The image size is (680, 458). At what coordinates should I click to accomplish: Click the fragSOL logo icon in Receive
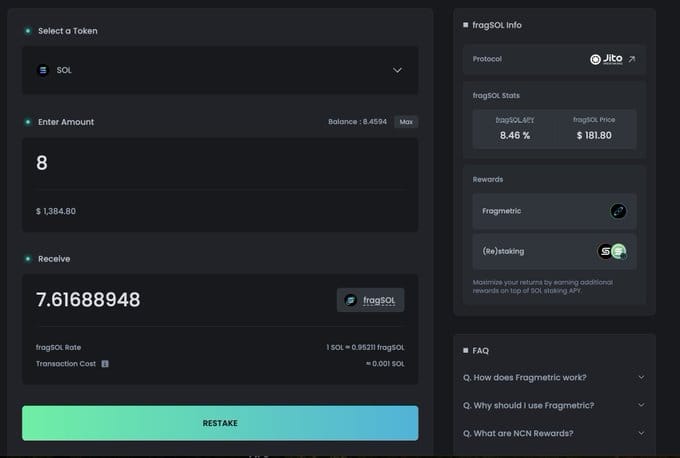350,300
